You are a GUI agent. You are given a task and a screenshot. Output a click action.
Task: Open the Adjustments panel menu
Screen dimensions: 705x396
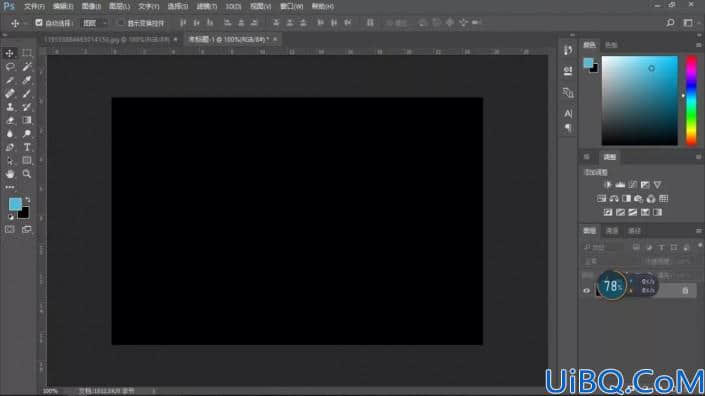click(x=698, y=157)
